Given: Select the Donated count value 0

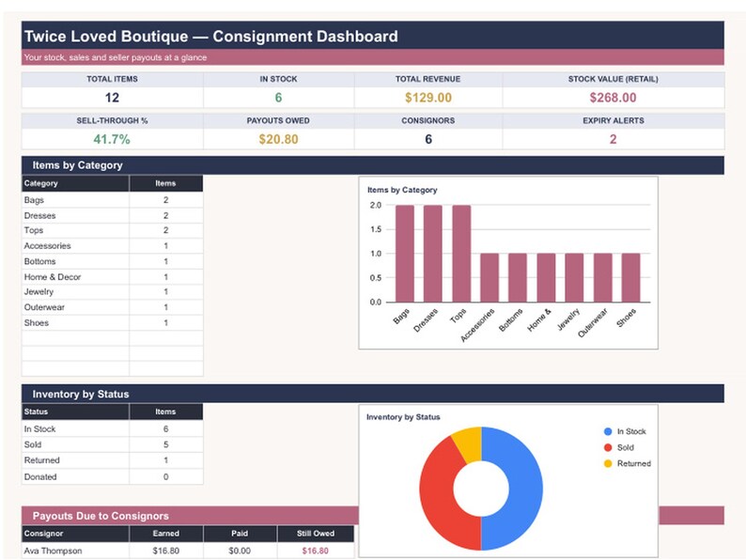Looking at the screenshot, I should pyautogui.click(x=166, y=476).
